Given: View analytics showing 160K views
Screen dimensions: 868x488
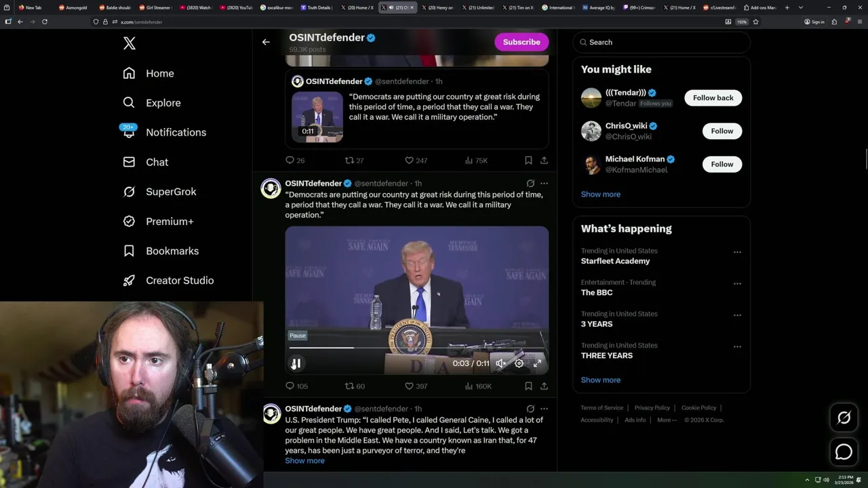Looking at the screenshot, I should tap(478, 386).
